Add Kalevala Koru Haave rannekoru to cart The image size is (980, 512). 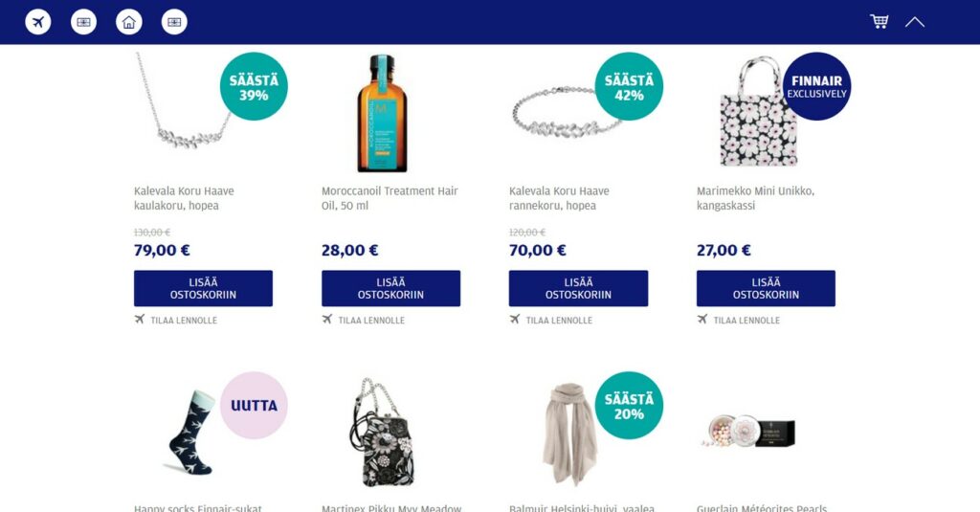578,288
